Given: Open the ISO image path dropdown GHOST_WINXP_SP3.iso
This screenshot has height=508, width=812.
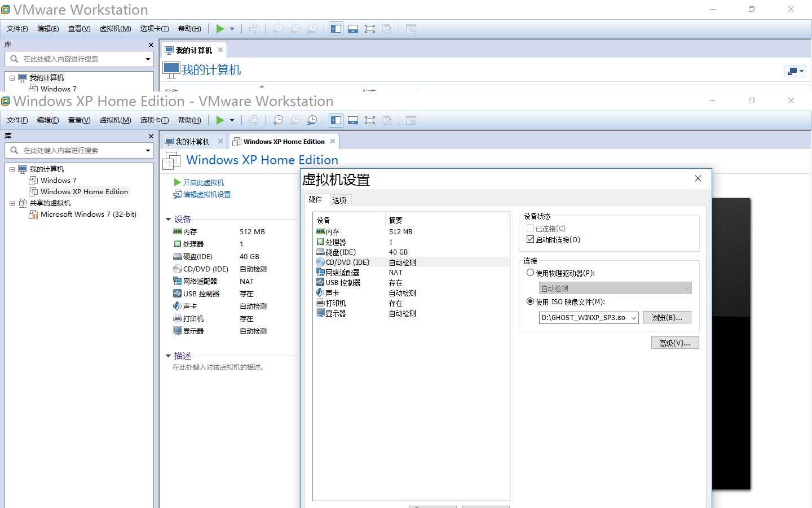Looking at the screenshot, I should click(x=634, y=318).
